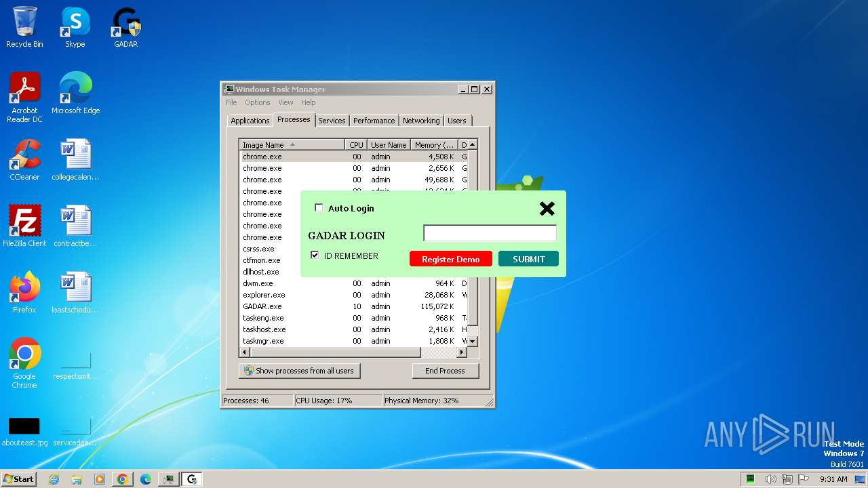Launch Acrobat Reader DC from desktop
The image size is (868, 488).
coord(24,97)
